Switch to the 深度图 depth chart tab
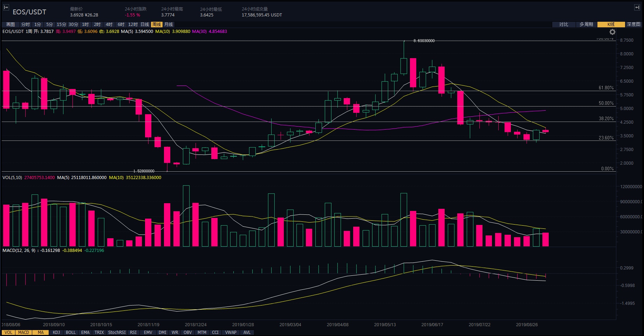The width and height of the screenshot is (644, 336). (x=633, y=25)
